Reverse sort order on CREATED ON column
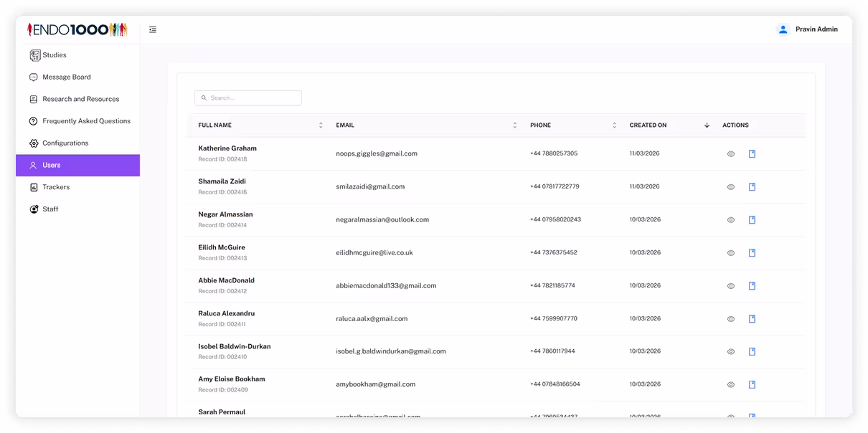The width and height of the screenshot is (868, 433). click(x=706, y=125)
